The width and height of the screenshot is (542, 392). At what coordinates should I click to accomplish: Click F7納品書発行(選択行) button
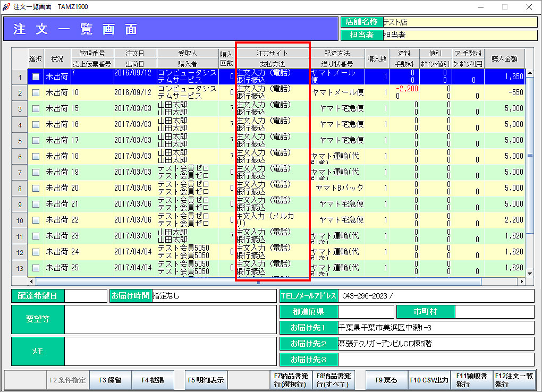291,380
